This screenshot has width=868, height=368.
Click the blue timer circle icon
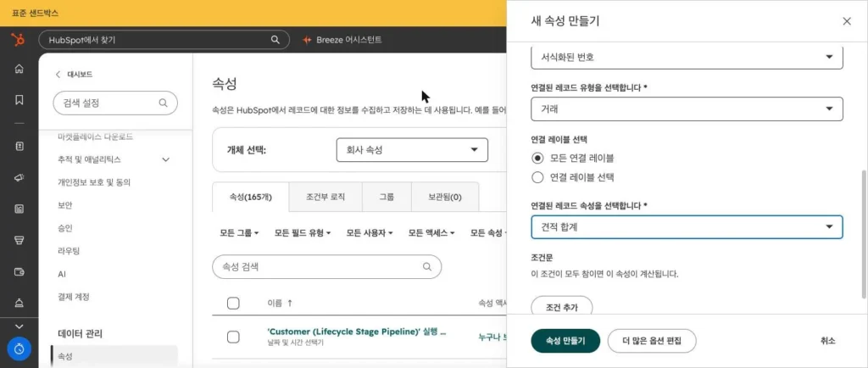[19, 349]
